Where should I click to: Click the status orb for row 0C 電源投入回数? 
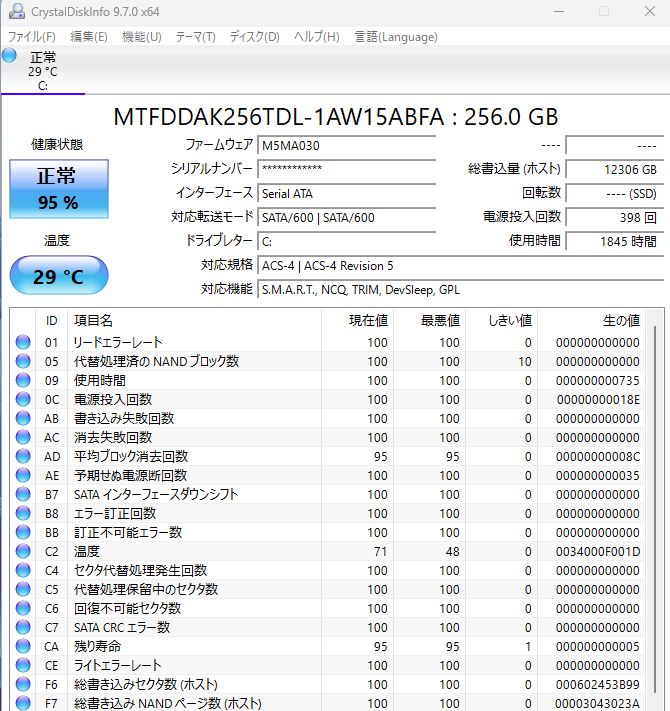tap(23, 399)
